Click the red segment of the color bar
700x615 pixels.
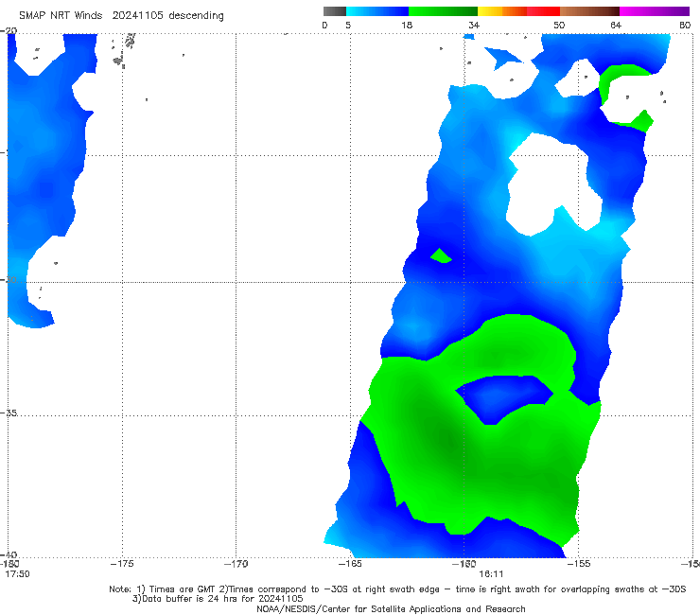543,11
